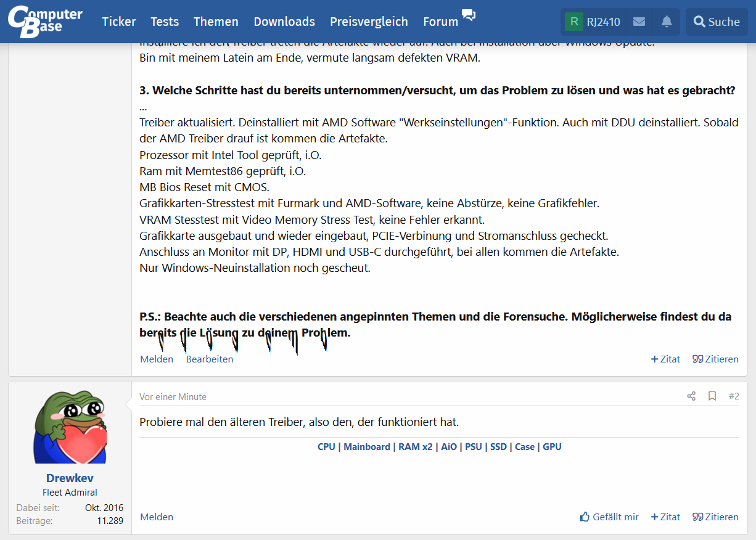Click +Zitat on the first post
Screen dimensions: 756x540
[x=665, y=359]
